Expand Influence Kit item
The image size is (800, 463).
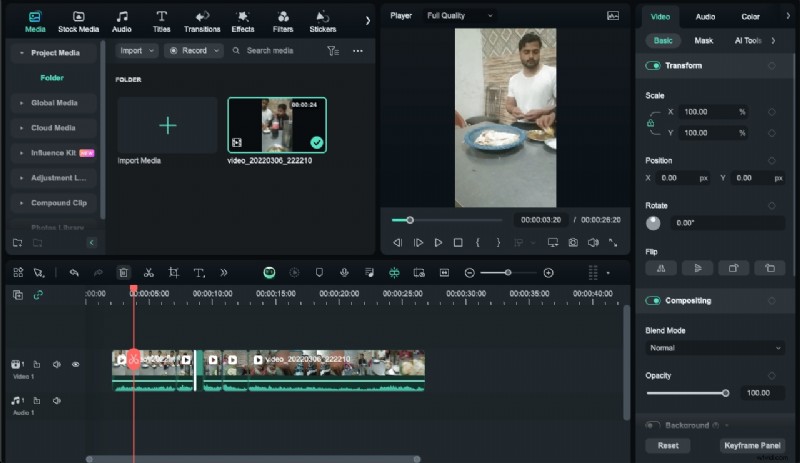coord(21,153)
